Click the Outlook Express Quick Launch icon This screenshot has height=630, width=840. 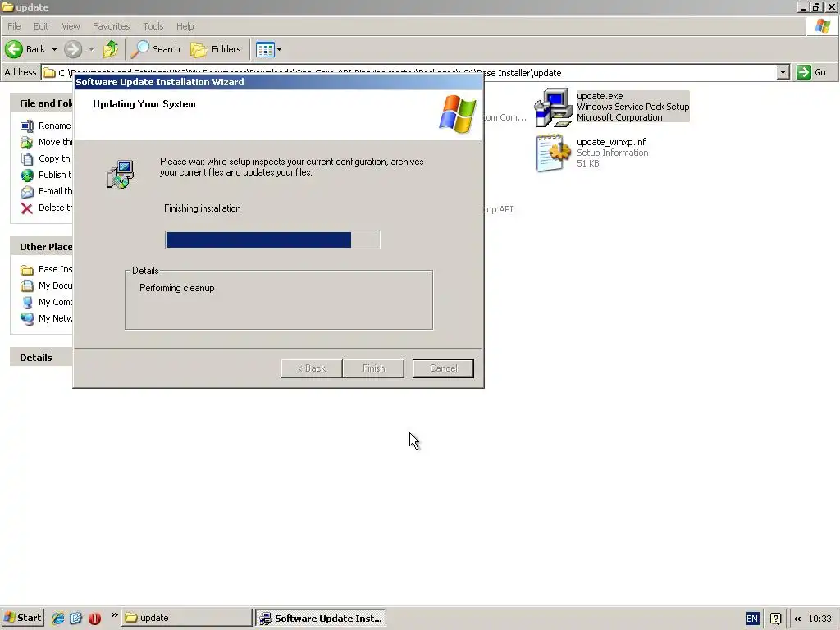pos(76,619)
